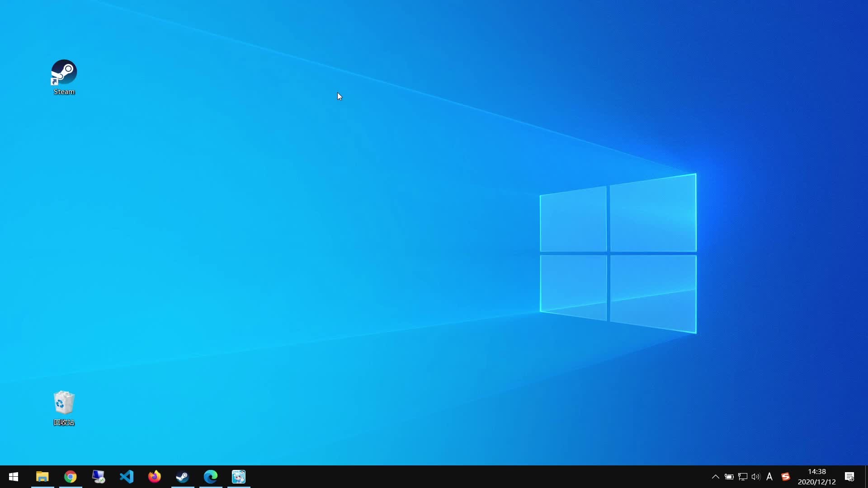Image resolution: width=868 pixels, height=488 pixels.
Task: Click the Show Desktop sliver at taskbar end
Action: pyautogui.click(x=866, y=477)
